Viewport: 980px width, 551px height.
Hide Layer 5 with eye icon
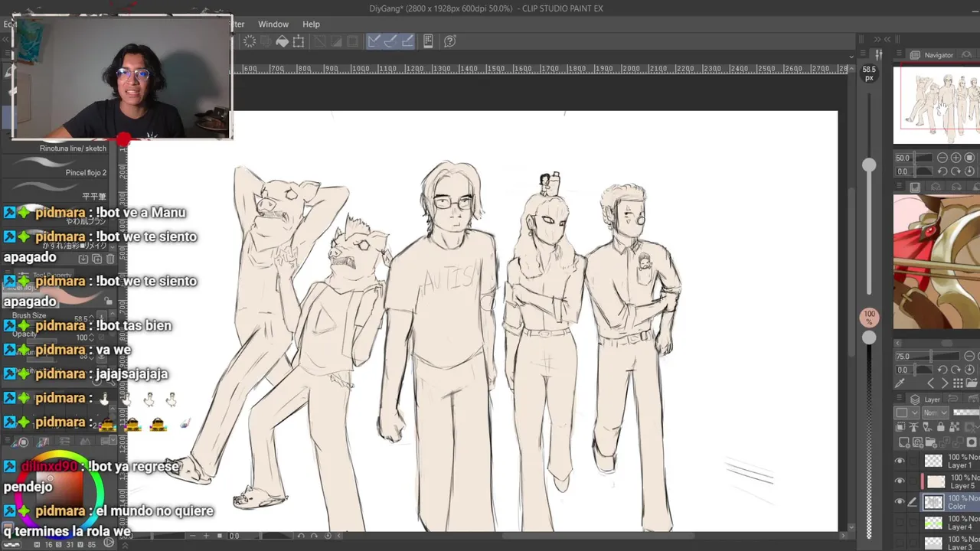[900, 481]
